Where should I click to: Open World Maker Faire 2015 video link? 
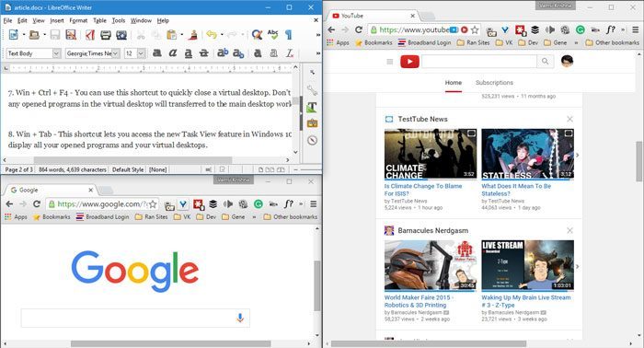tap(419, 301)
